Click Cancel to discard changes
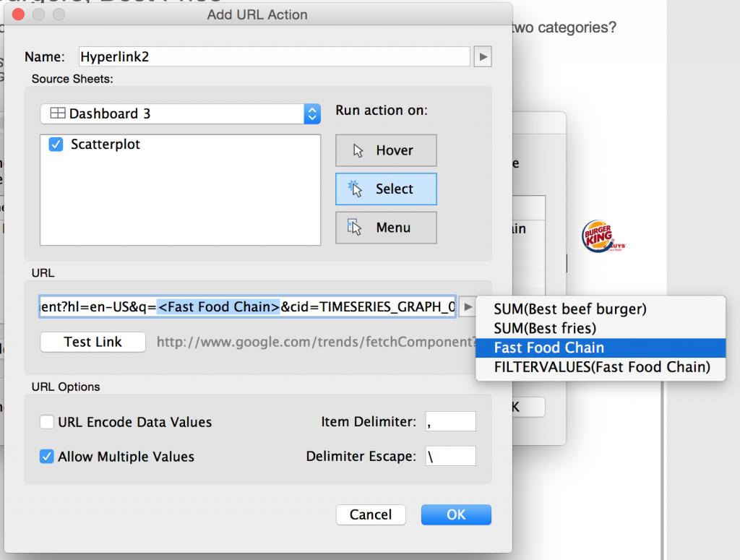This screenshot has height=560, width=740. (x=371, y=514)
